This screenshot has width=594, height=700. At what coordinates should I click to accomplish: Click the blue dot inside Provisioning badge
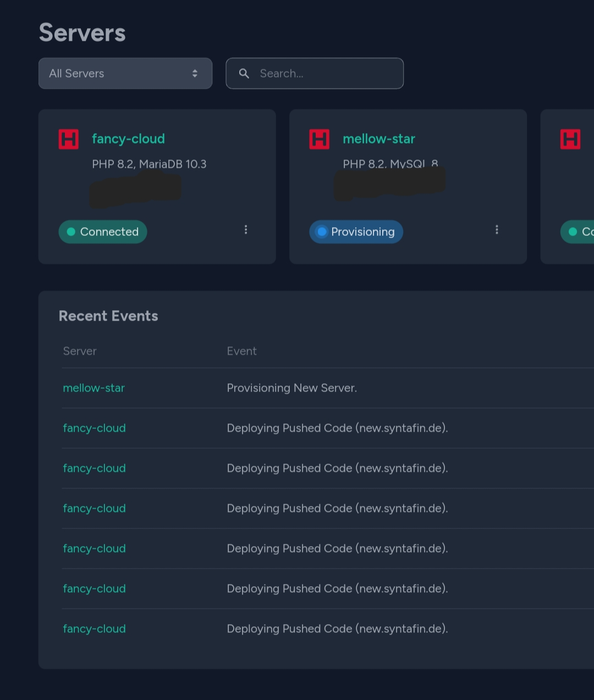(x=322, y=232)
